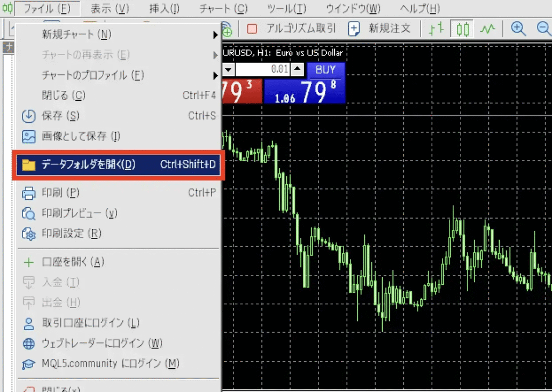
Task: Choose 口座を開く to open an account
Action: (x=73, y=262)
